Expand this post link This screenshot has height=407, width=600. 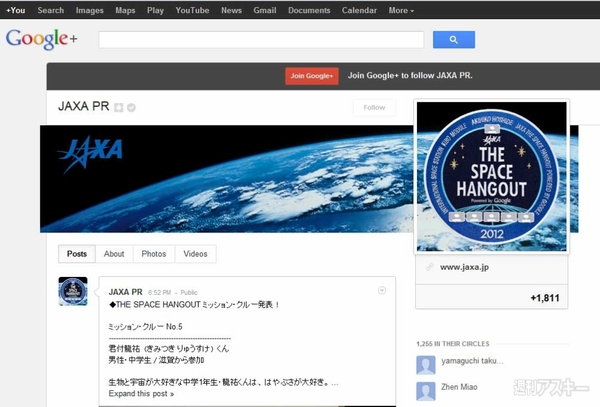click(x=141, y=394)
